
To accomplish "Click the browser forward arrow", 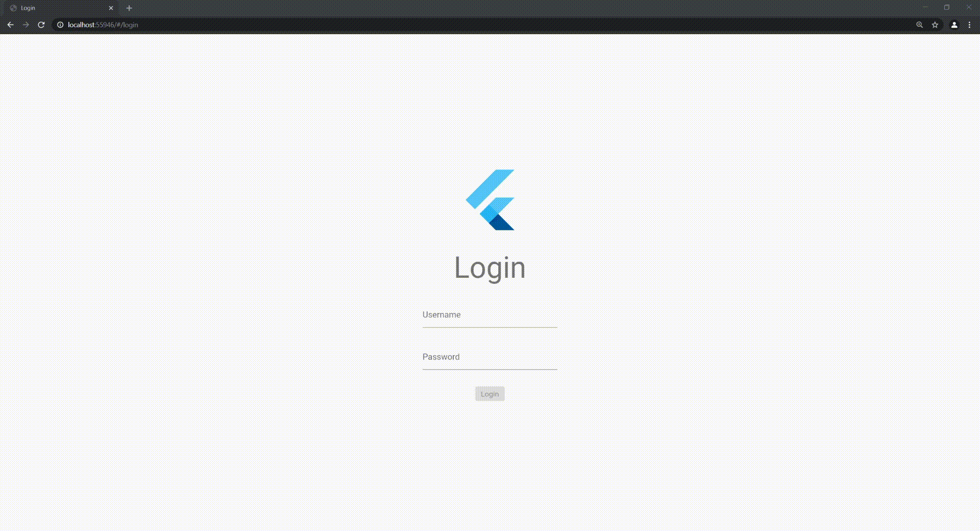I will pos(26,25).
